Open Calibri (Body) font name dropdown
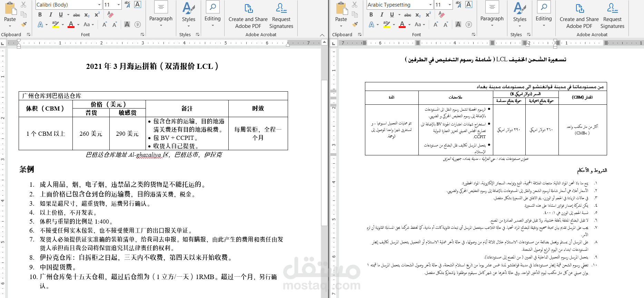The height and width of the screenshot is (298, 644). [x=99, y=5]
